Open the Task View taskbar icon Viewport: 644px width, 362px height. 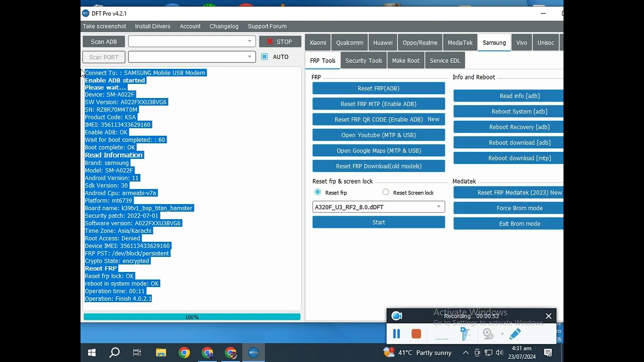[x=137, y=352]
